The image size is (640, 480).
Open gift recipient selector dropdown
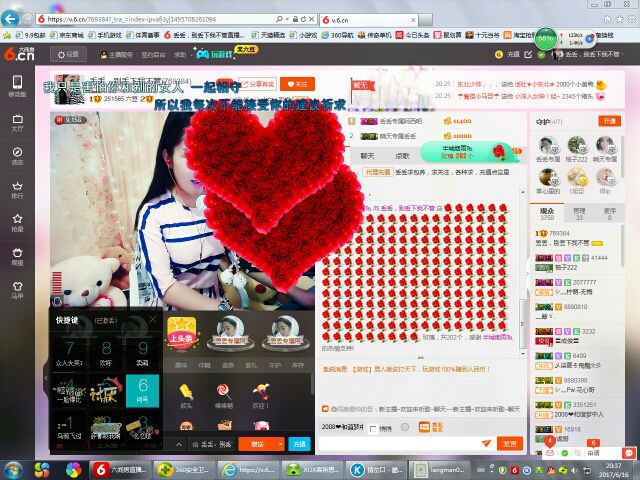click(211, 444)
